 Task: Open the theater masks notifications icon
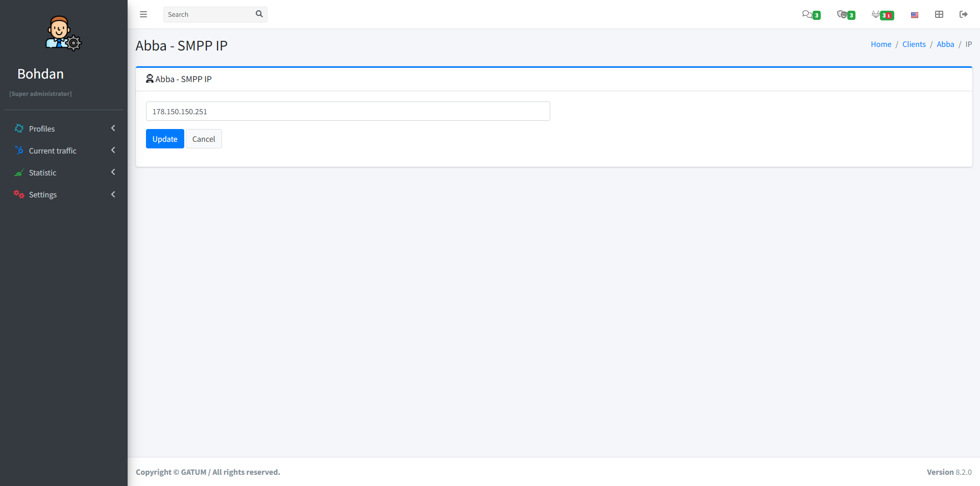842,14
